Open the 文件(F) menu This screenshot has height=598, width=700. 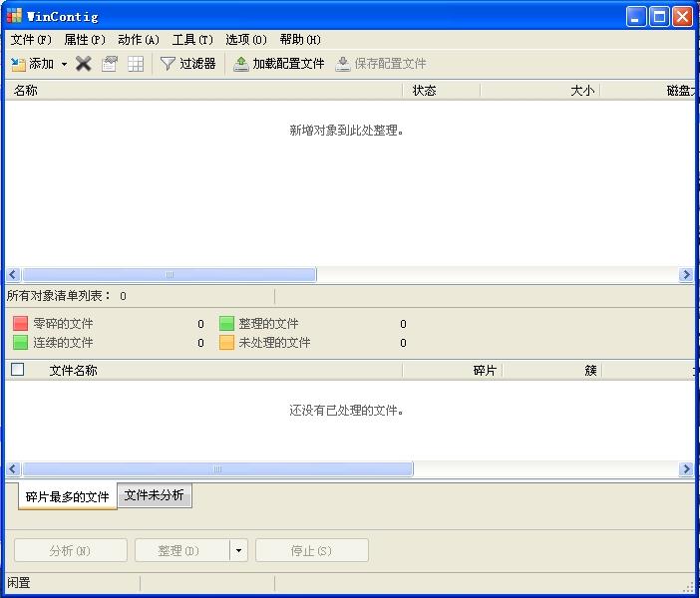[x=31, y=40]
